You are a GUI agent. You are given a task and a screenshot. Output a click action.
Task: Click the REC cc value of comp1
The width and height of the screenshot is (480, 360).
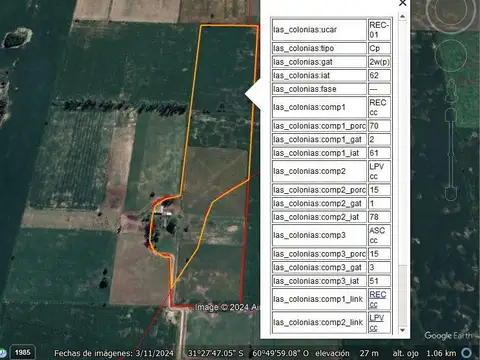[379, 107]
